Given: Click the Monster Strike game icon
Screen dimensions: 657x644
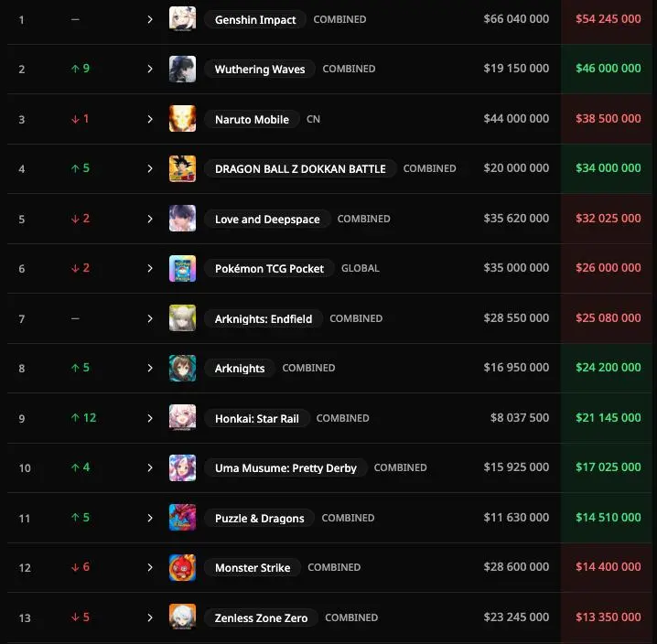Looking at the screenshot, I should [x=182, y=567].
